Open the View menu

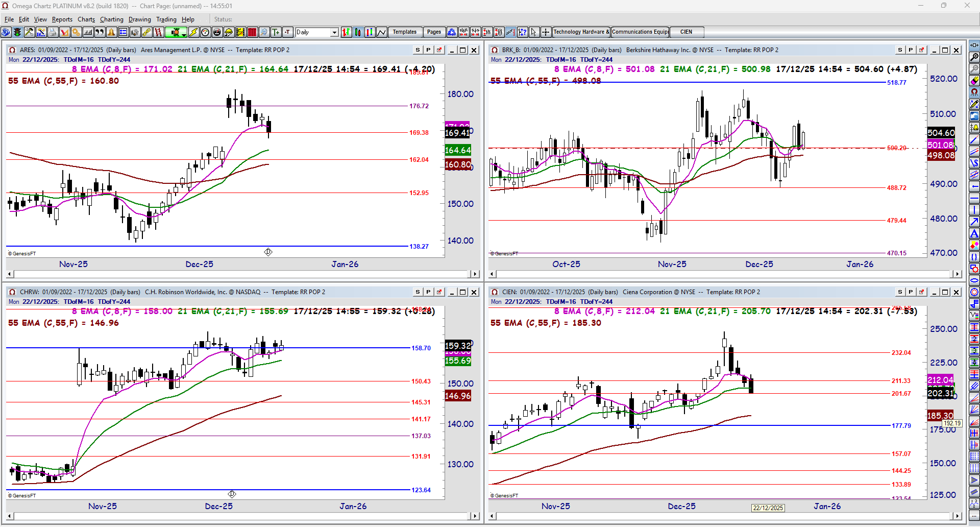(x=40, y=19)
